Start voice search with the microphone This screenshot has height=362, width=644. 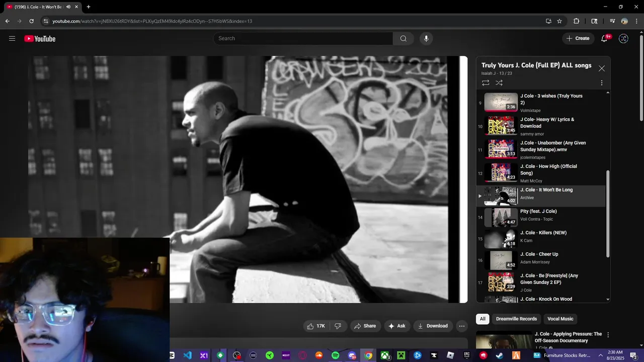[426, 39]
